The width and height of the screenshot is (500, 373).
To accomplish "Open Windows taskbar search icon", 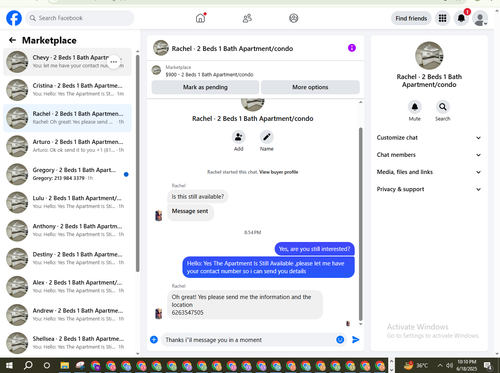I will pos(28,366).
